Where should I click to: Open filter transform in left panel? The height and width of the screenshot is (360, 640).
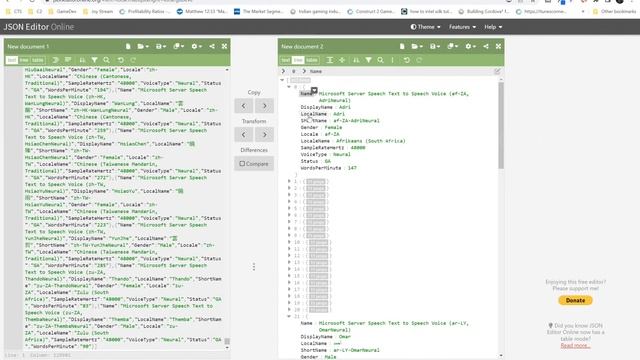(94, 60)
